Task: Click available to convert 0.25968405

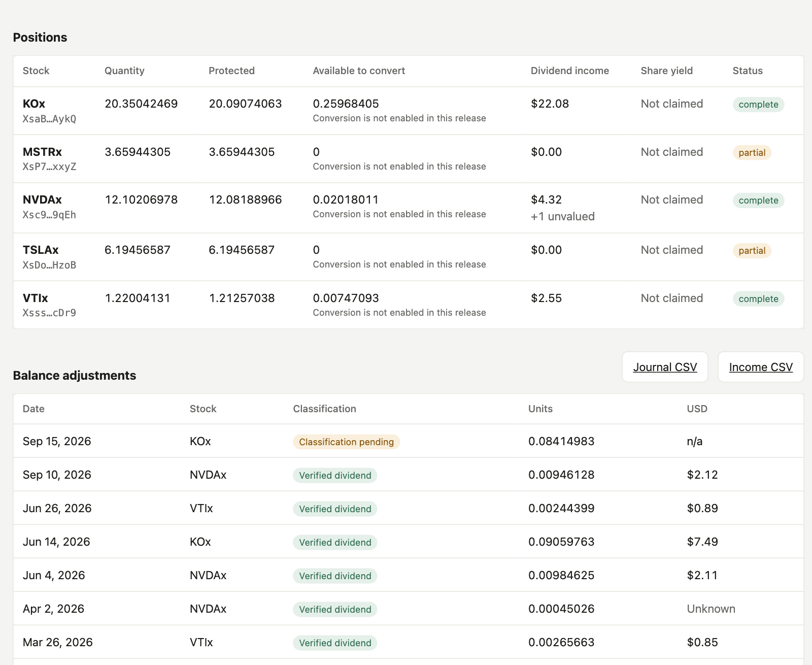Action: coord(346,104)
